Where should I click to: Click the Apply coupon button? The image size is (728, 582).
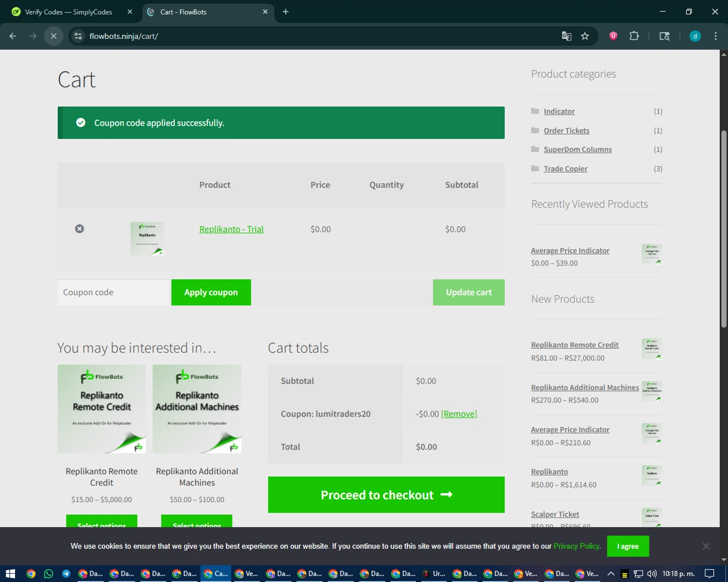tap(211, 292)
